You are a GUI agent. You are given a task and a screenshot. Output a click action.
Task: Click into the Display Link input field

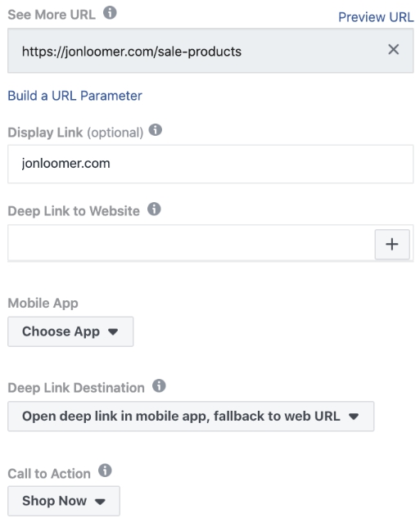coord(210,164)
